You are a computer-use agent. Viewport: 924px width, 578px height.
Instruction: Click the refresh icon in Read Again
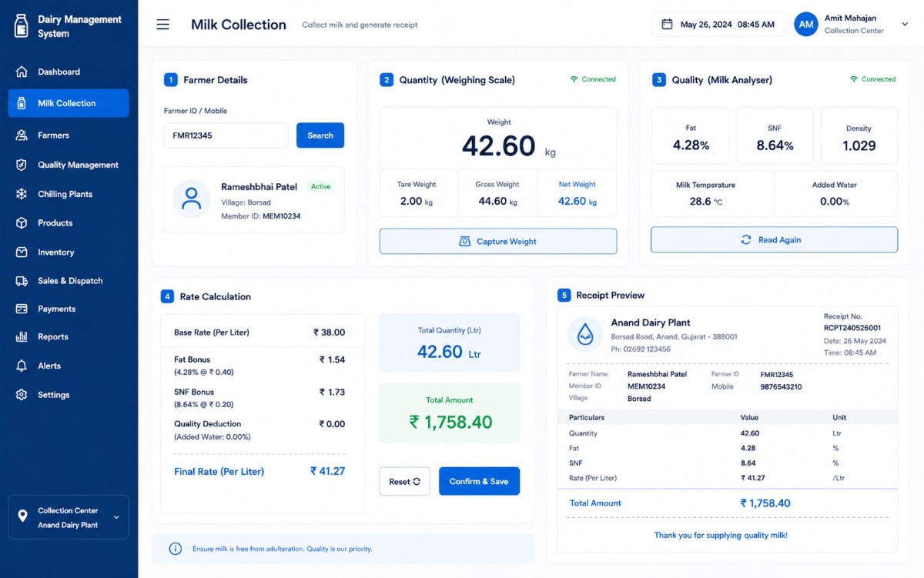(x=745, y=239)
